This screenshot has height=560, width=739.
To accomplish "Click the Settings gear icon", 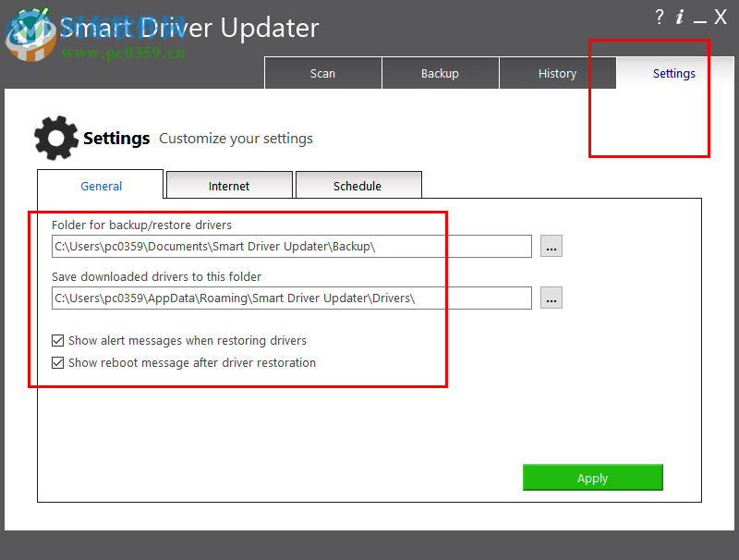I will tap(55, 137).
